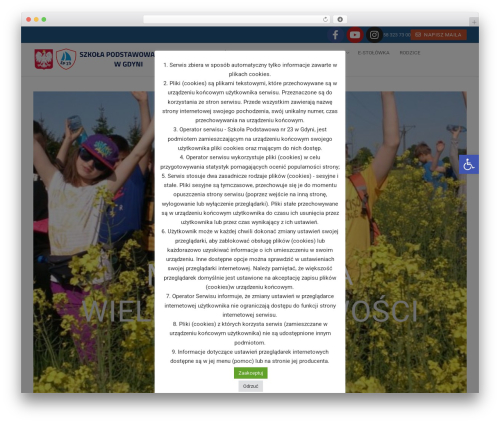Accept cookies with the Zaakceptuj button
Image resolution: width=500 pixels, height=423 pixels.
click(251, 373)
